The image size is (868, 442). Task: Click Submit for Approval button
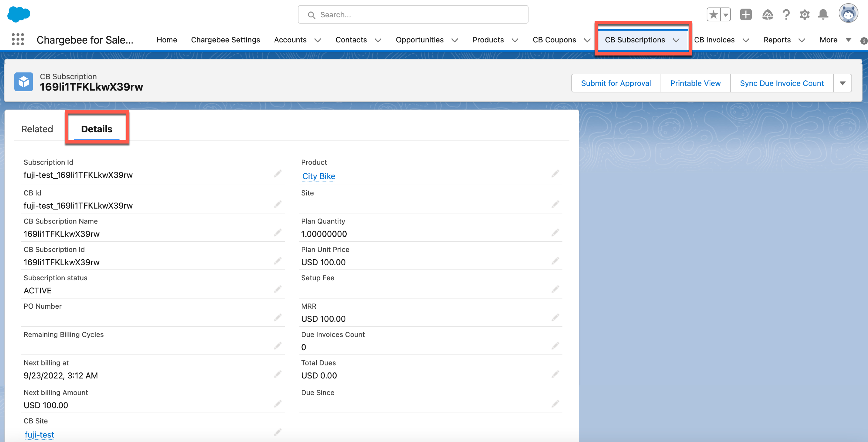(616, 83)
